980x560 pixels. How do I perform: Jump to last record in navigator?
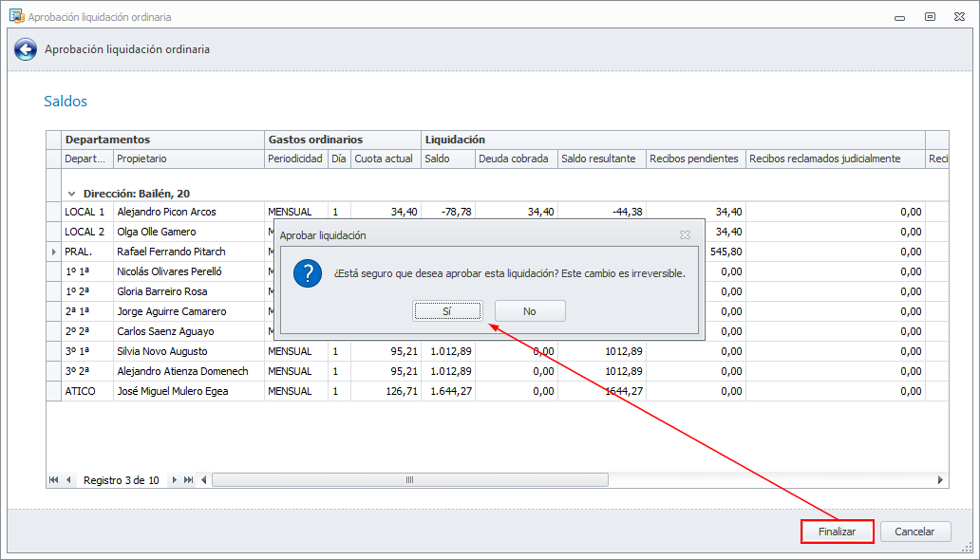pyautogui.click(x=189, y=480)
